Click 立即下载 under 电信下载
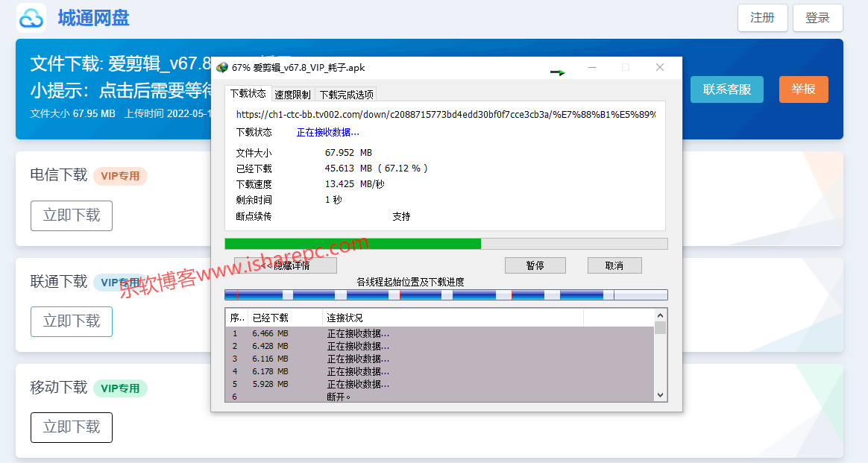This screenshot has width=868, height=463. pos(72,215)
